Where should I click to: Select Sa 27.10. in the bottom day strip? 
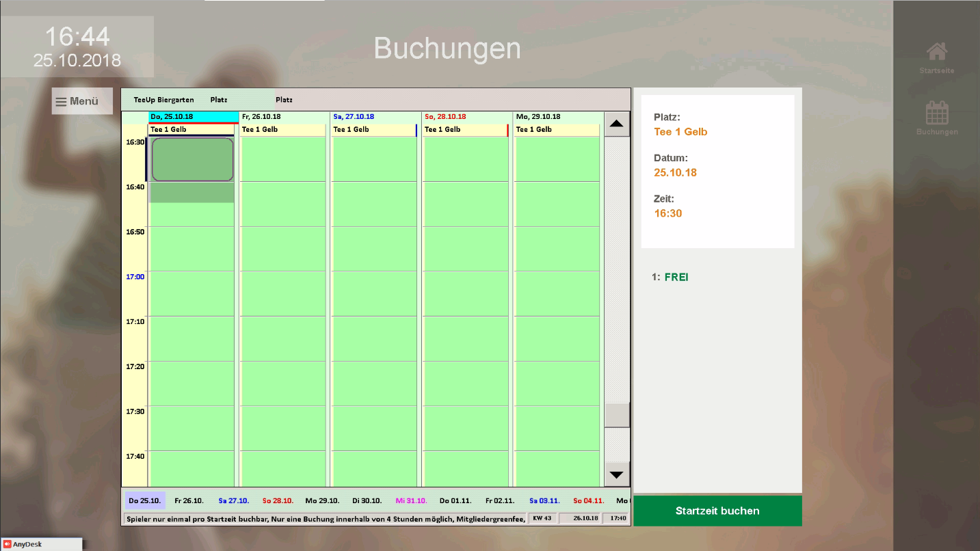pos(234,500)
